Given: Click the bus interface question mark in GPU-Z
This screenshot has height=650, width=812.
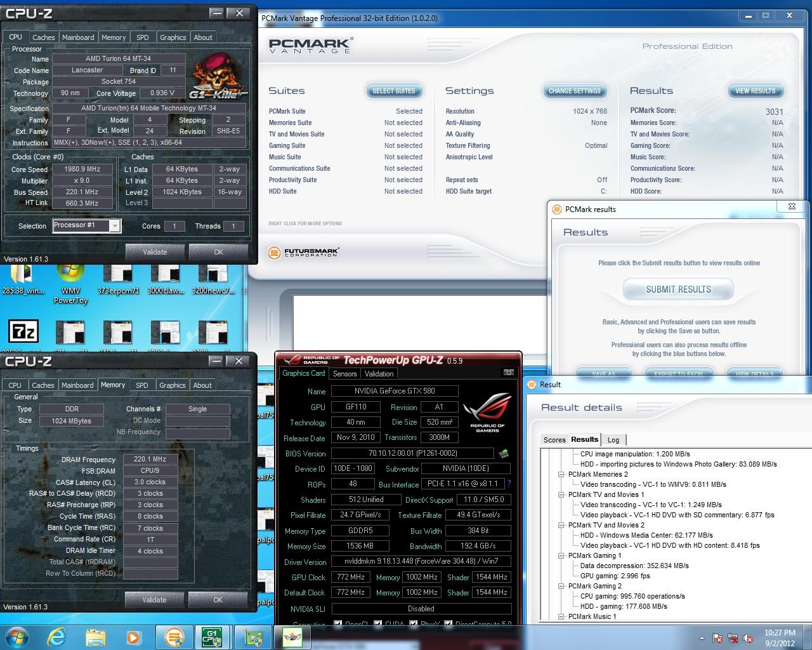Looking at the screenshot, I should coord(509,484).
